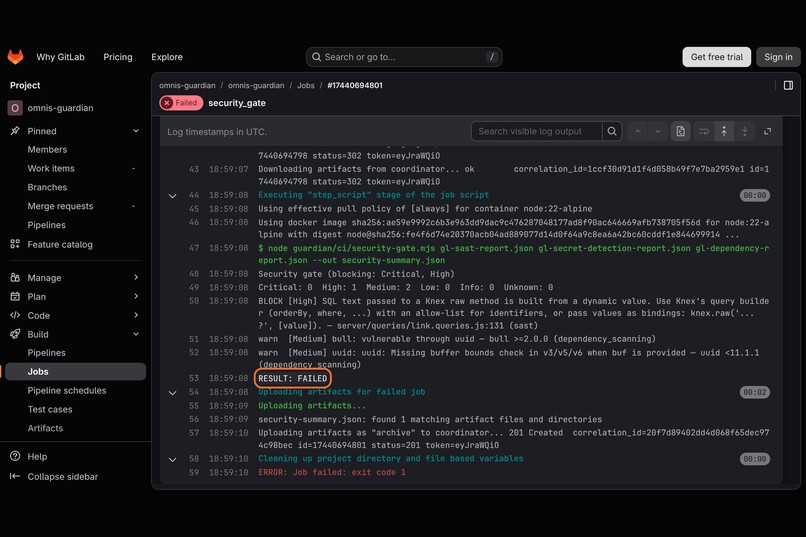Expand the Code section chevron
This screenshot has height=537, width=806.
tap(136, 315)
